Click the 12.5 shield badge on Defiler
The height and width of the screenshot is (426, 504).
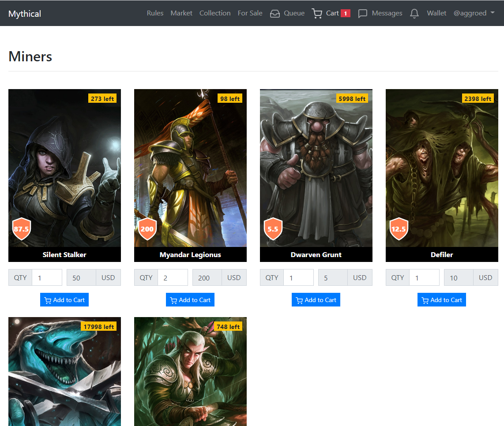click(x=399, y=229)
